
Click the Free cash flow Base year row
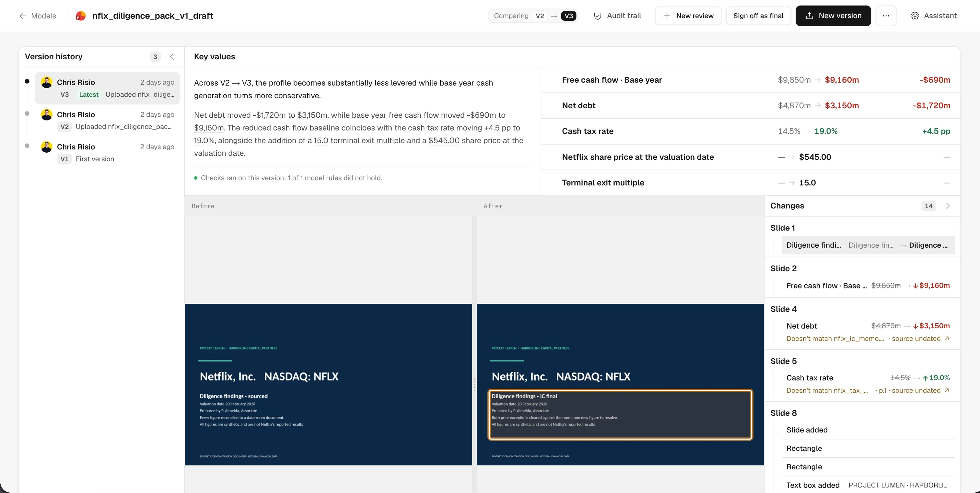click(x=750, y=80)
